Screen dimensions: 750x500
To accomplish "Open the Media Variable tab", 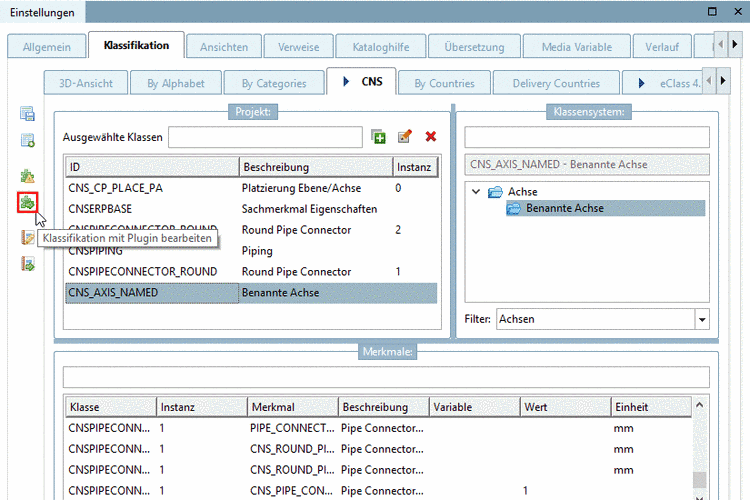I will [x=576, y=47].
